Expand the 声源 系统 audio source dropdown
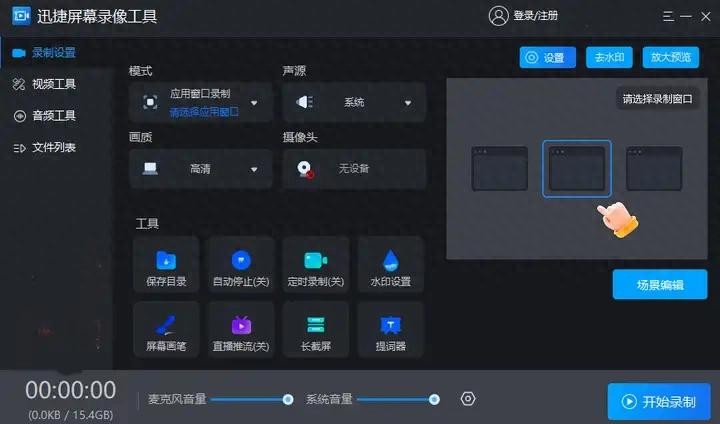720x424 pixels. click(x=408, y=102)
